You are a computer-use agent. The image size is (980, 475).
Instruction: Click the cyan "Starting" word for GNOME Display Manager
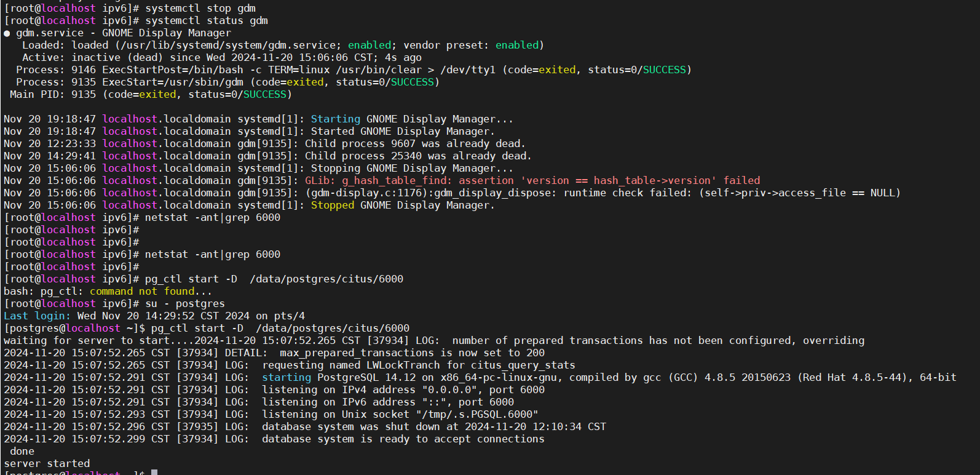point(336,119)
